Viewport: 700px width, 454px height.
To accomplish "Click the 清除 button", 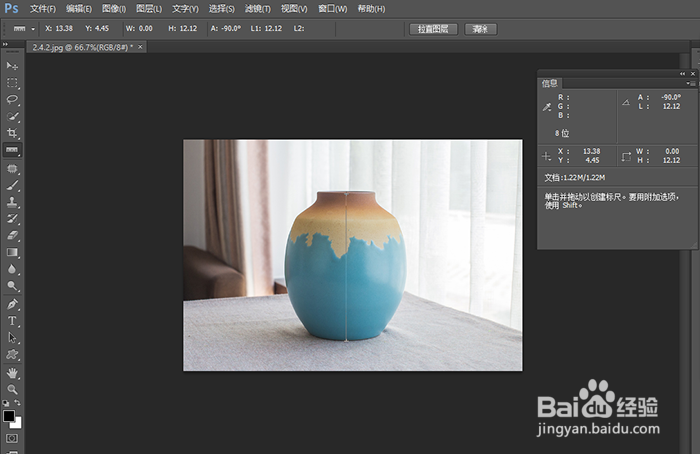I will tap(480, 29).
